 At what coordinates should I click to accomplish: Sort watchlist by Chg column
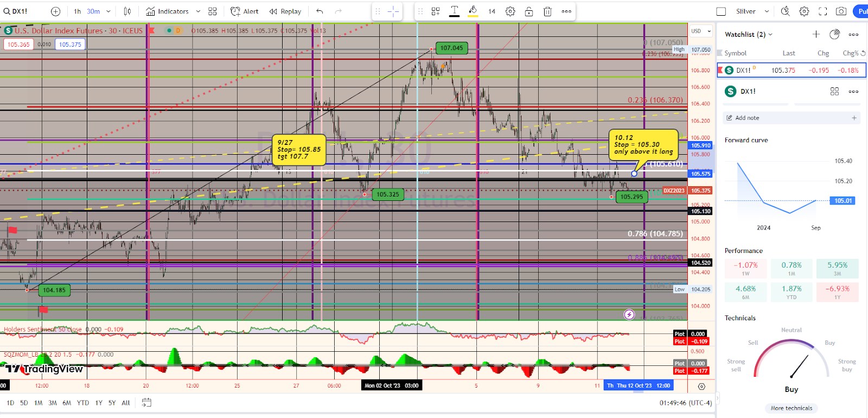[824, 53]
